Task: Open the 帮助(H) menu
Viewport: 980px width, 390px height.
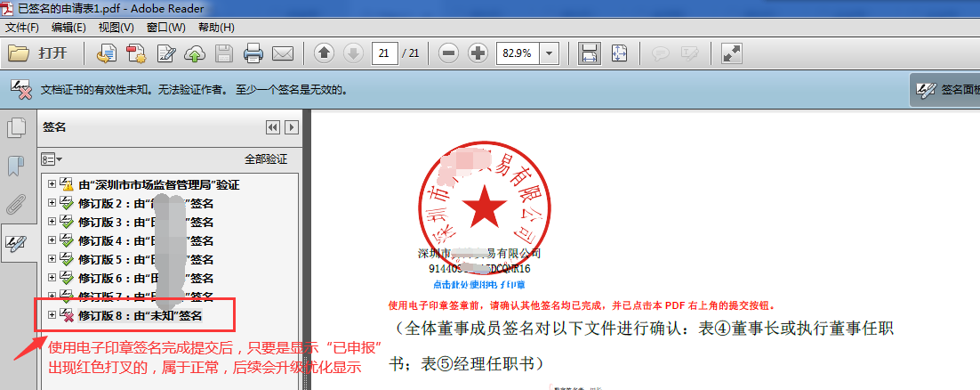Action: [215, 28]
